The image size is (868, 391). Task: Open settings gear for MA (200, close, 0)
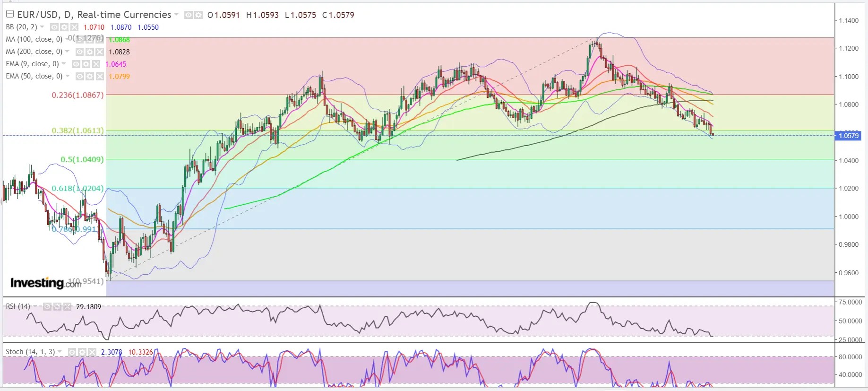click(x=90, y=52)
